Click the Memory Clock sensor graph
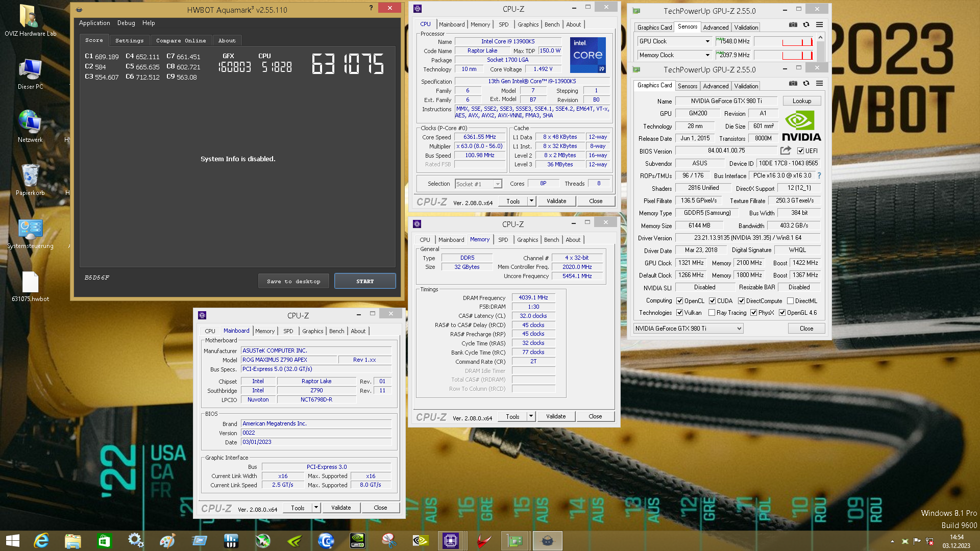Screen dimensions: 980x551 [784, 55]
